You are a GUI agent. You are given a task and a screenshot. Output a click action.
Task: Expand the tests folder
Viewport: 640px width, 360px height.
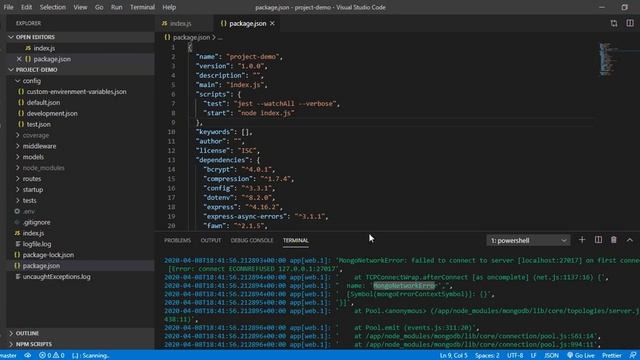coord(29,200)
